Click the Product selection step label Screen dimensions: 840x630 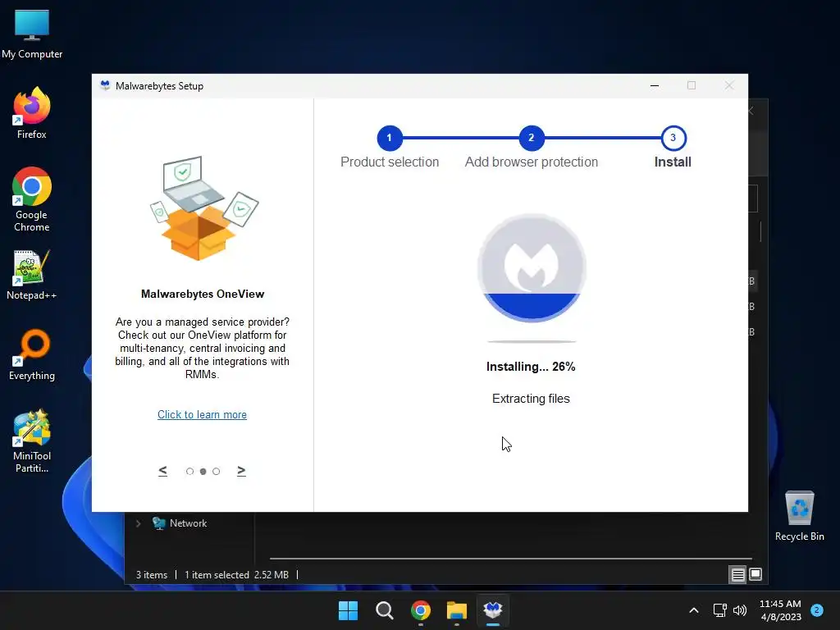390,162
